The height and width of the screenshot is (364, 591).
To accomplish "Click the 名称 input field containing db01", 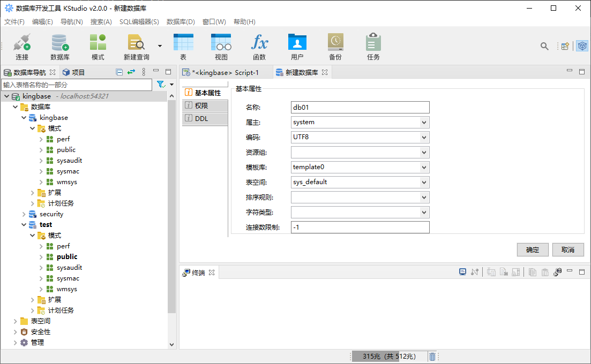I will click(360, 107).
